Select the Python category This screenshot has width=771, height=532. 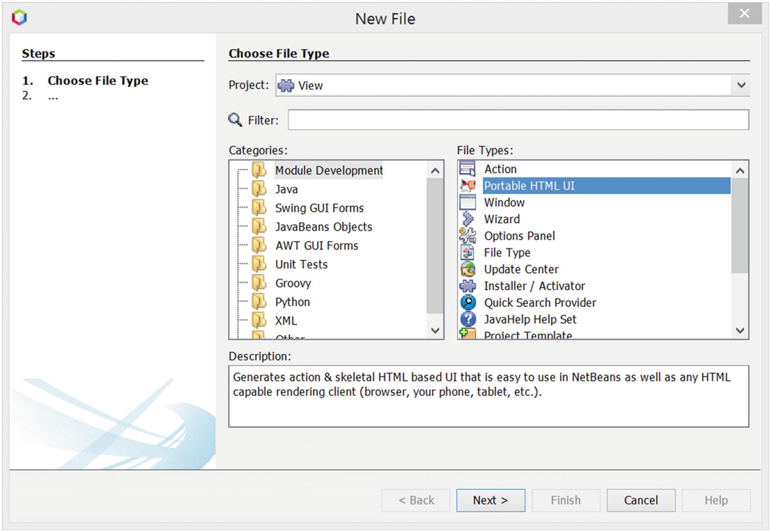[292, 302]
